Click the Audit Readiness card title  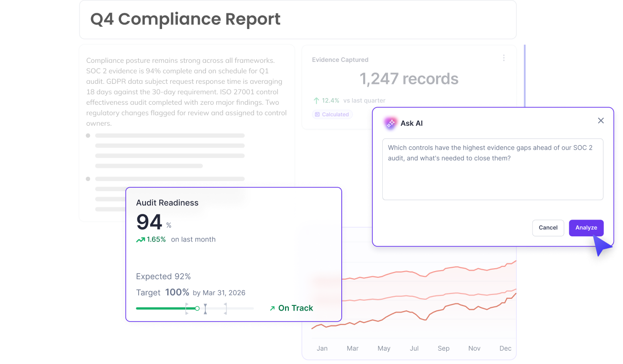(167, 202)
